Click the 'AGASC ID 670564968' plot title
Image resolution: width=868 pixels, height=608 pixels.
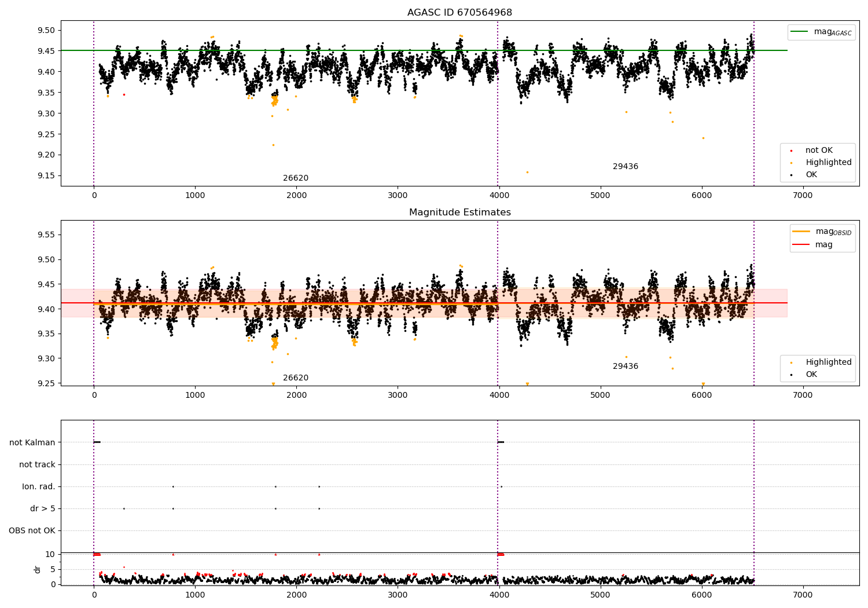(x=459, y=13)
